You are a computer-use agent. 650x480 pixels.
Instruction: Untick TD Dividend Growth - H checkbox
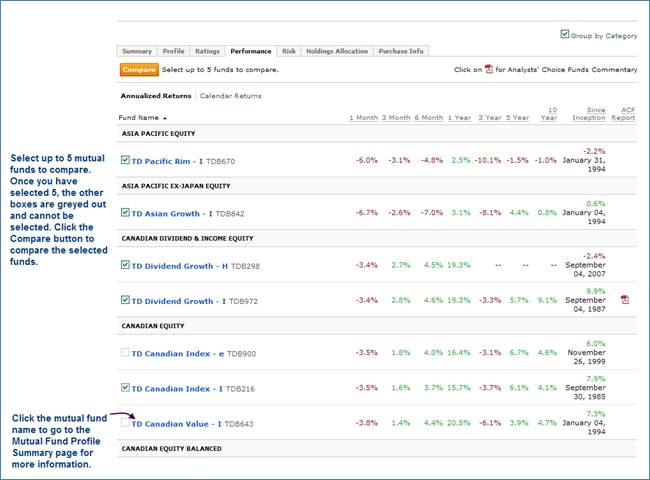tap(125, 265)
